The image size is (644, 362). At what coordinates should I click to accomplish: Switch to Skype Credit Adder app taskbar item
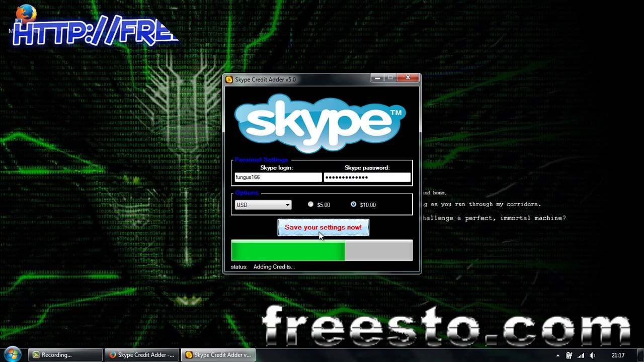tap(218, 355)
